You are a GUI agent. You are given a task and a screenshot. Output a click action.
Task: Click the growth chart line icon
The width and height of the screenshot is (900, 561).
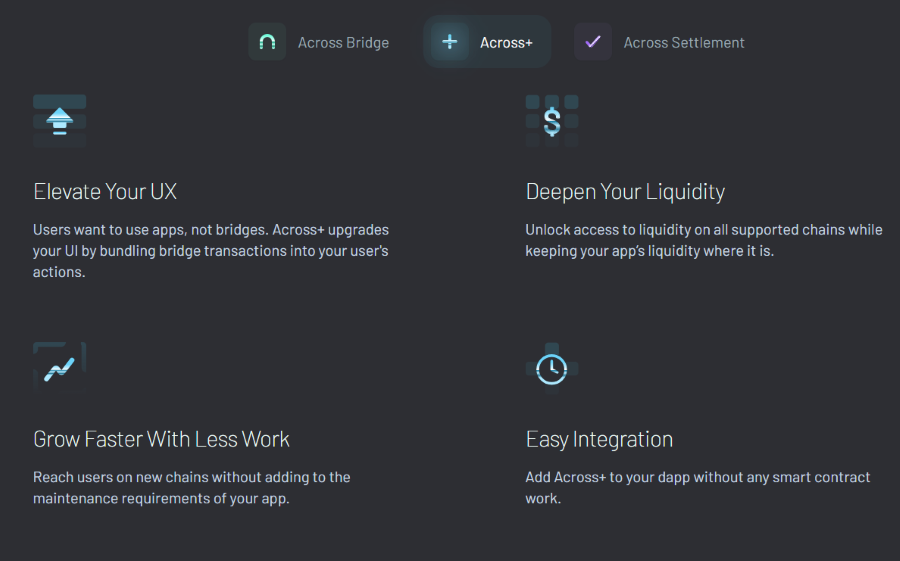point(60,369)
